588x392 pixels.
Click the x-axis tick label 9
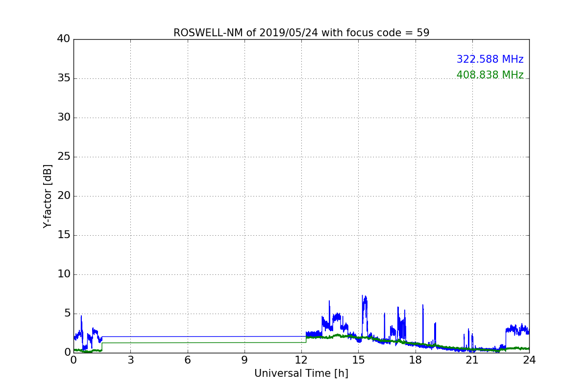[x=245, y=360]
